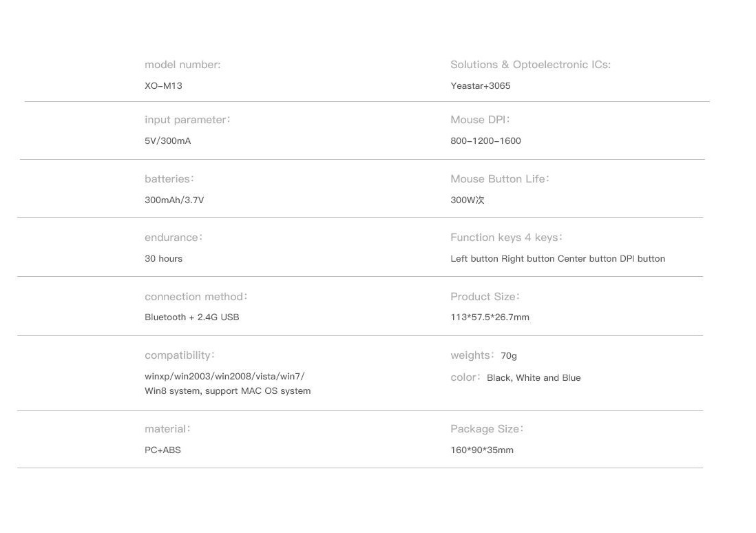
Task: Select the 300mAh/3.7V batteries value
Action: coord(174,200)
